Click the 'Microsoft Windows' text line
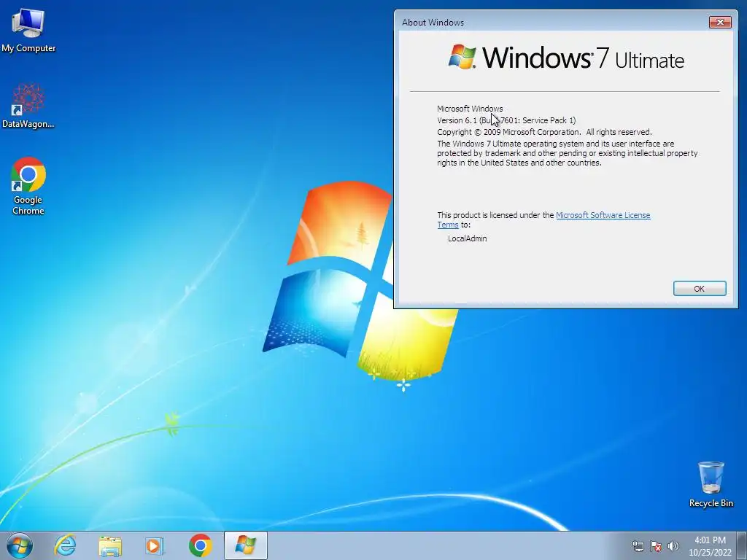The image size is (747, 560). [x=470, y=109]
